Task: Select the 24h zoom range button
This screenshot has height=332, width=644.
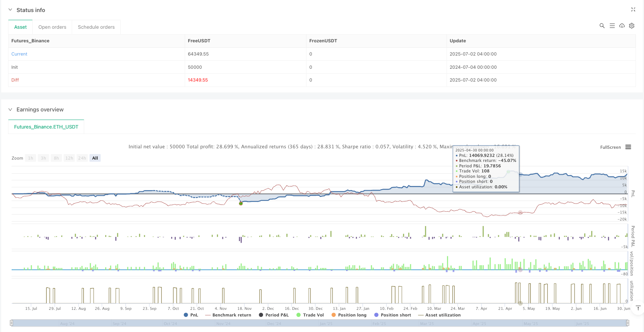Action: (82, 158)
